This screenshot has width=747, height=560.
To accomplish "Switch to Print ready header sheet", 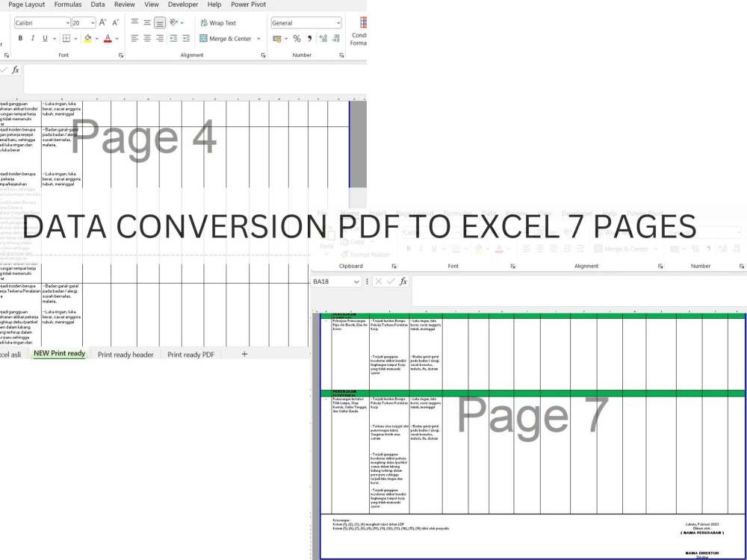I will click(x=125, y=354).
